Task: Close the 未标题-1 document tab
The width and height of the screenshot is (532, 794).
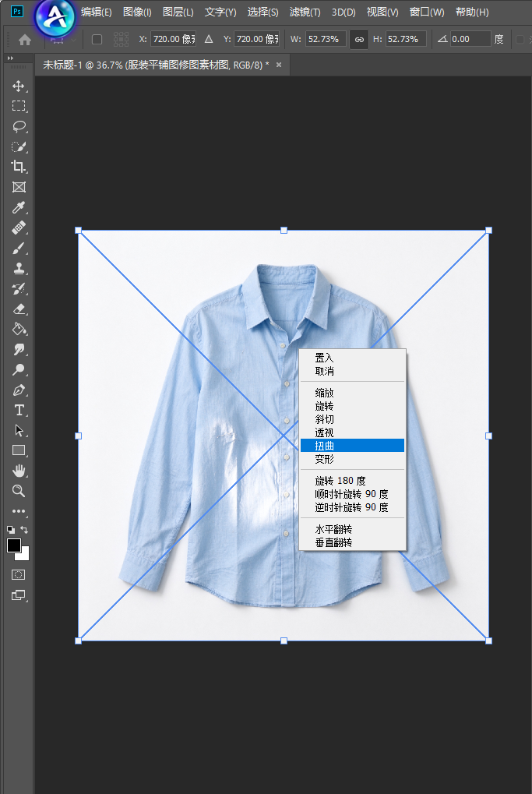Action: coord(278,65)
